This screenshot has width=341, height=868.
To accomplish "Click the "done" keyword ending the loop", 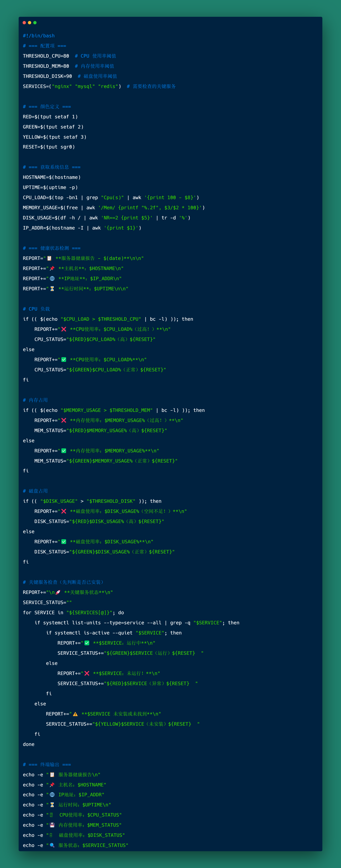I will pyautogui.click(x=29, y=744).
